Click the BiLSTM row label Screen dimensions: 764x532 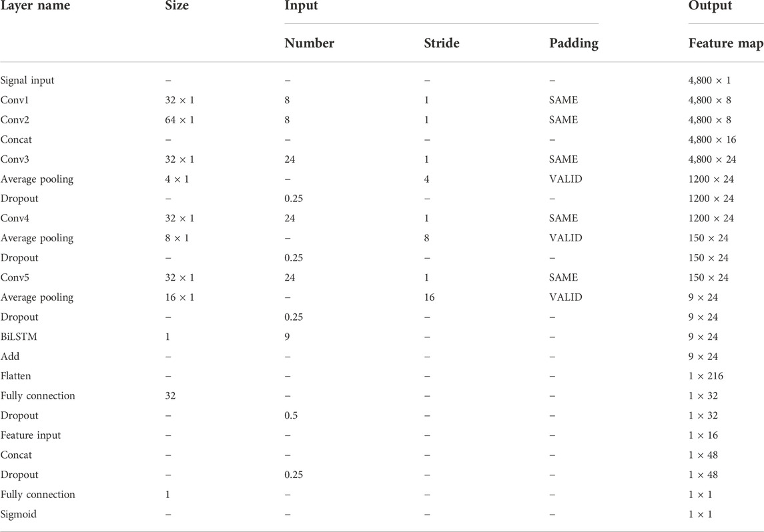(19, 337)
